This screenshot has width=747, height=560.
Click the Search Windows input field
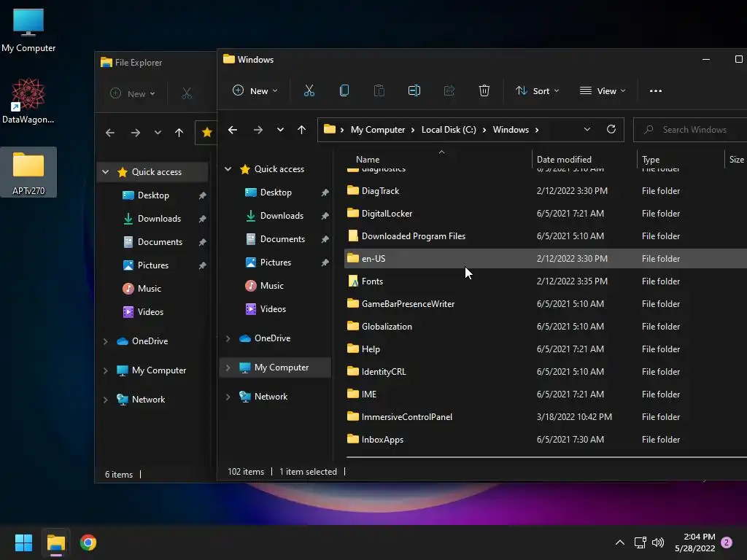[x=690, y=130]
